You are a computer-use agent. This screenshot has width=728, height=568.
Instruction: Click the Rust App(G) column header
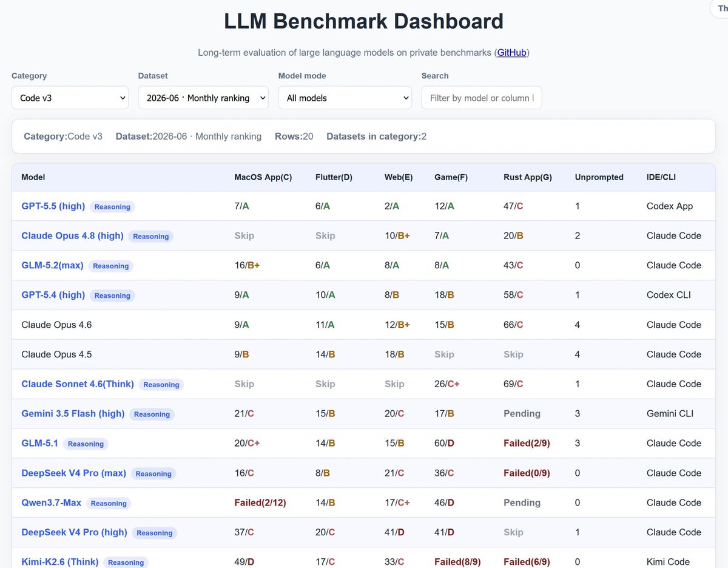(x=528, y=177)
